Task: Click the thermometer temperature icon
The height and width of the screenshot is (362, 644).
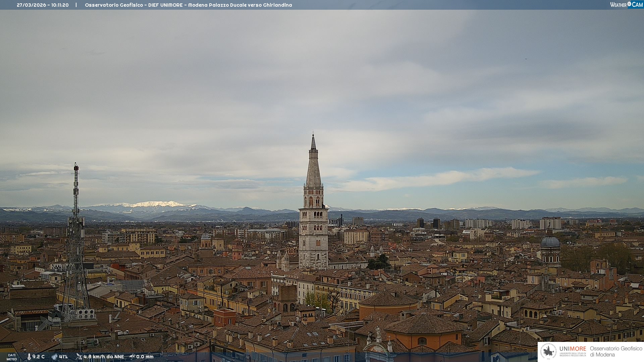Action: click(x=29, y=357)
